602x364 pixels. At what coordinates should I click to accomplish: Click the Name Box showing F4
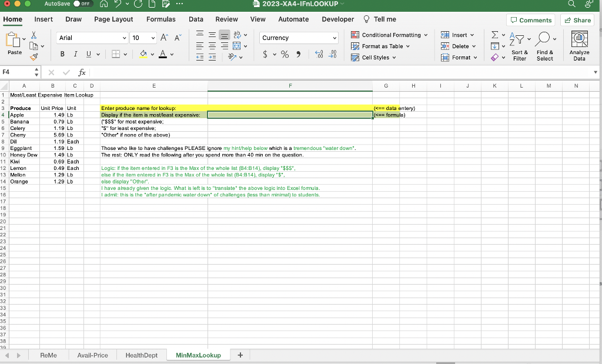pos(18,72)
